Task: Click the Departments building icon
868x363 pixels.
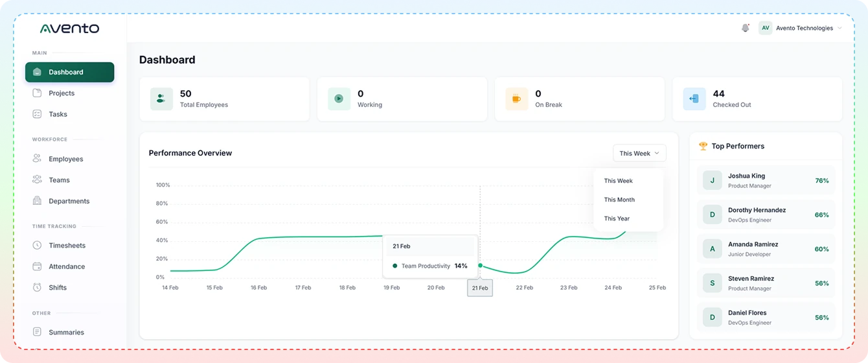Action: pos(37,201)
